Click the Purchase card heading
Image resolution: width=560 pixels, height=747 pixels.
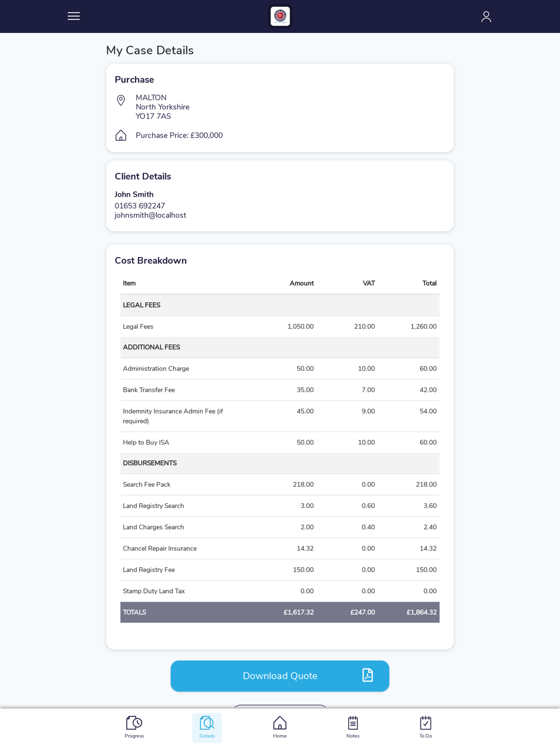(134, 80)
